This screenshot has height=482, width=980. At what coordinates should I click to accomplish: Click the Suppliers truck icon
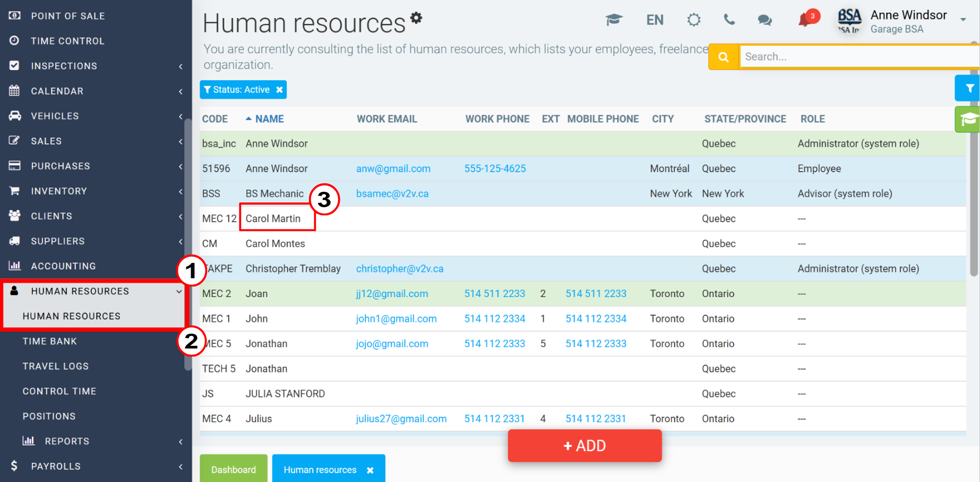click(14, 241)
